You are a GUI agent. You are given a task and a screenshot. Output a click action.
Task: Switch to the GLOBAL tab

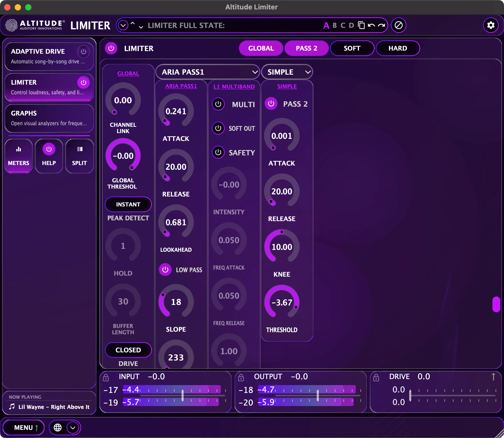tap(261, 48)
